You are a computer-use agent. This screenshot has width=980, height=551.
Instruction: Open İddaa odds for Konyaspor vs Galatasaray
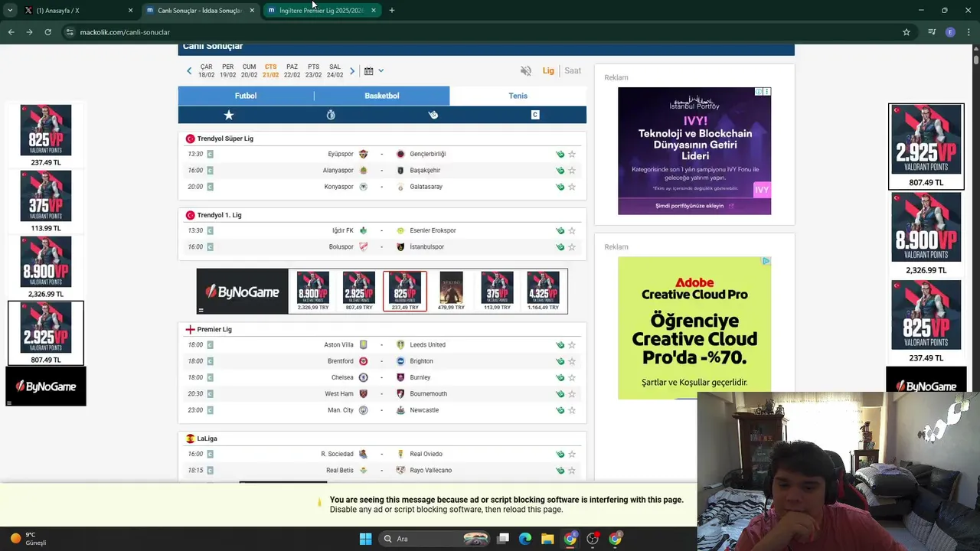(560, 187)
